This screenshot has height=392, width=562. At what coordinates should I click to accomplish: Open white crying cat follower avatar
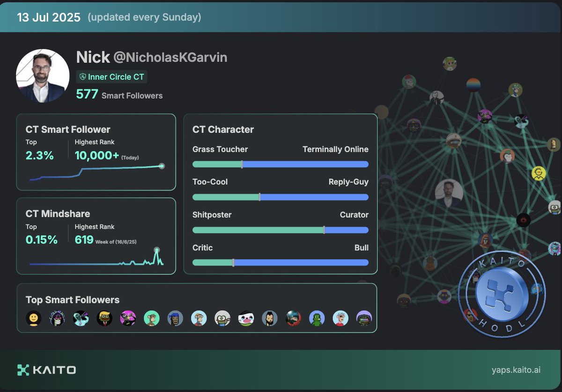[x=246, y=318]
